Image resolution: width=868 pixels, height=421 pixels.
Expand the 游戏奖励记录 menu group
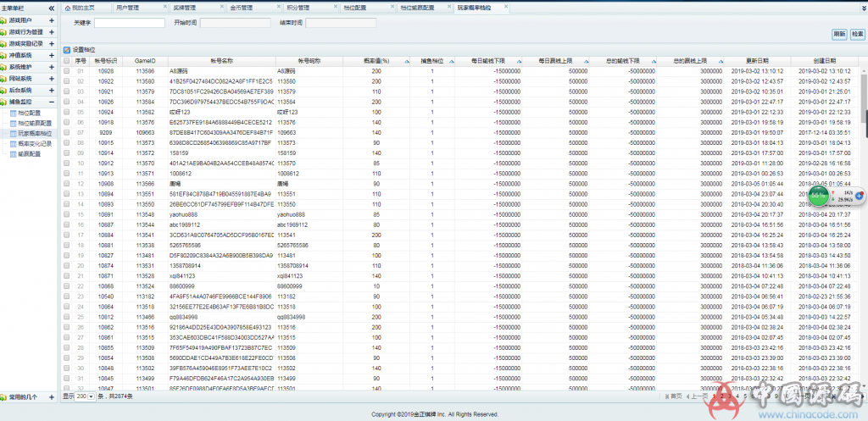pyautogui.click(x=52, y=44)
